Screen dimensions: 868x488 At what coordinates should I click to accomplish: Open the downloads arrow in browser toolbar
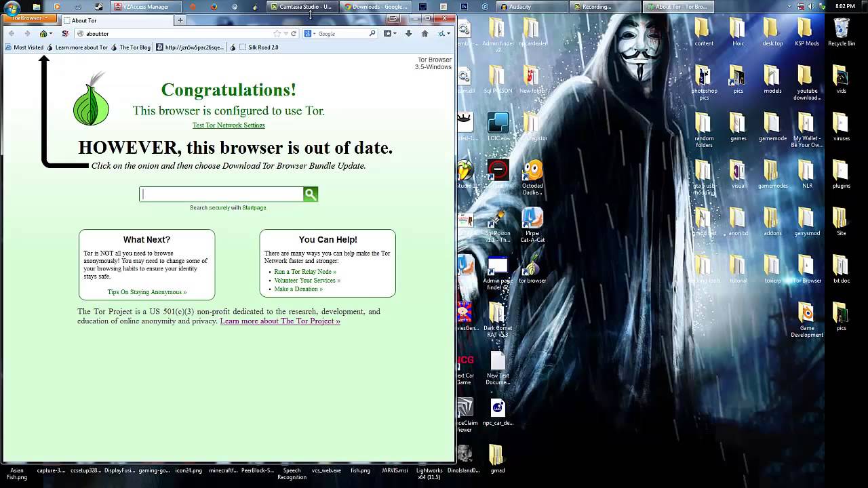click(x=408, y=33)
